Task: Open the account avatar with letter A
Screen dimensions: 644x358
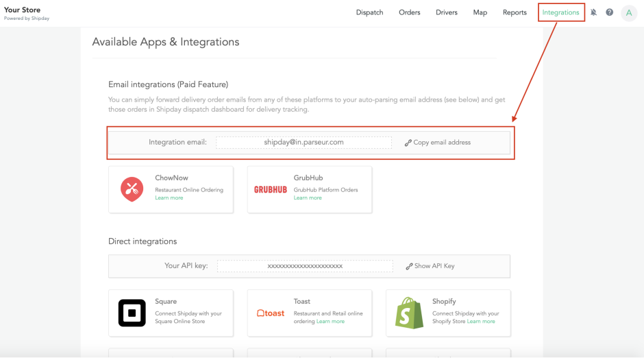Action: pos(629,13)
